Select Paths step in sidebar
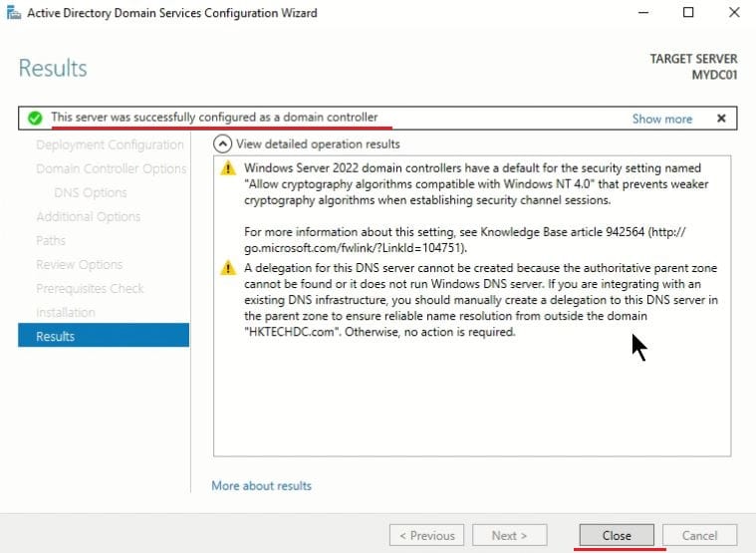 pos(51,240)
